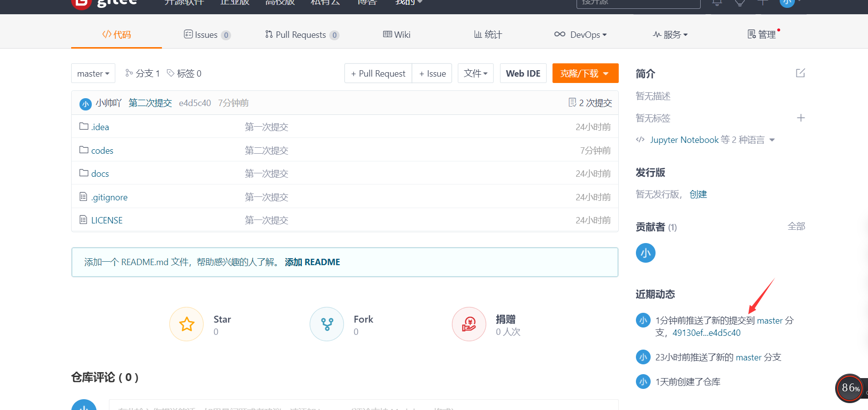Open the .gitignore file
The image size is (868, 410).
pos(109,197)
